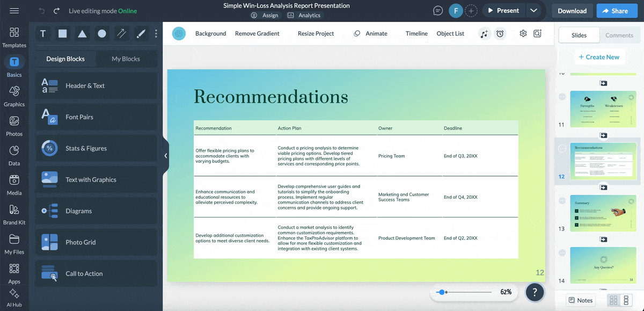
Task: Collapse the left Design Blocks panel
Action: click(x=166, y=156)
